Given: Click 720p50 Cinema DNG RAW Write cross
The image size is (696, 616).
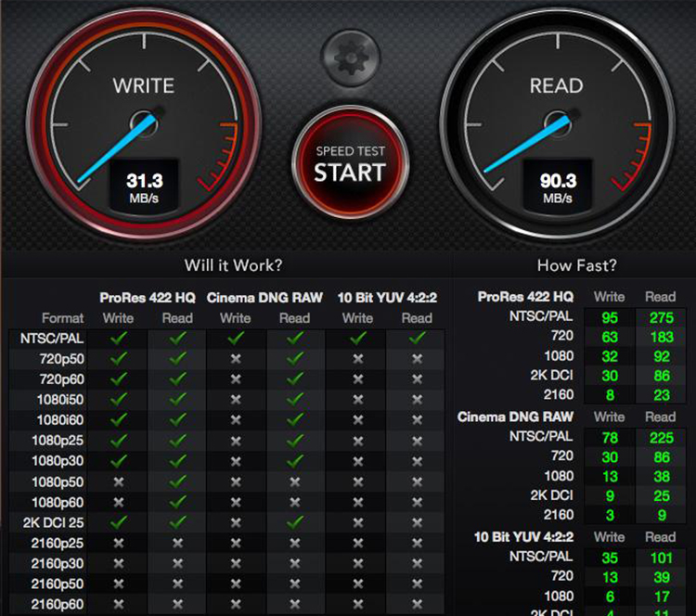Looking at the screenshot, I should [x=236, y=359].
